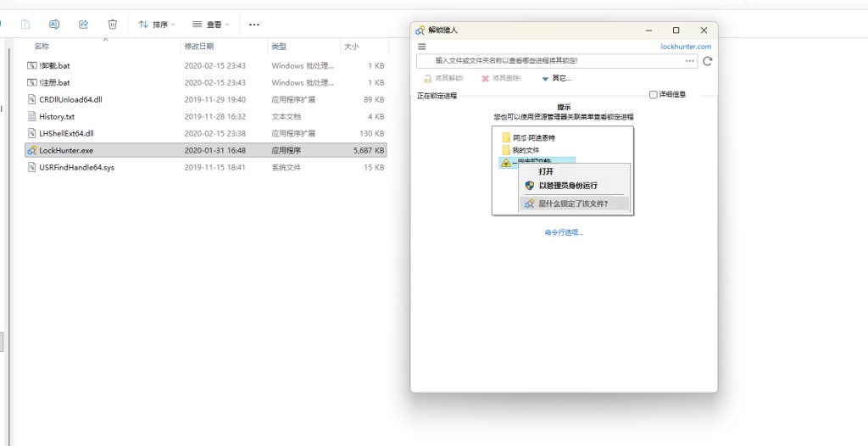
Task: Click the date 2020-01-31 16:48
Action: [214, 150]
